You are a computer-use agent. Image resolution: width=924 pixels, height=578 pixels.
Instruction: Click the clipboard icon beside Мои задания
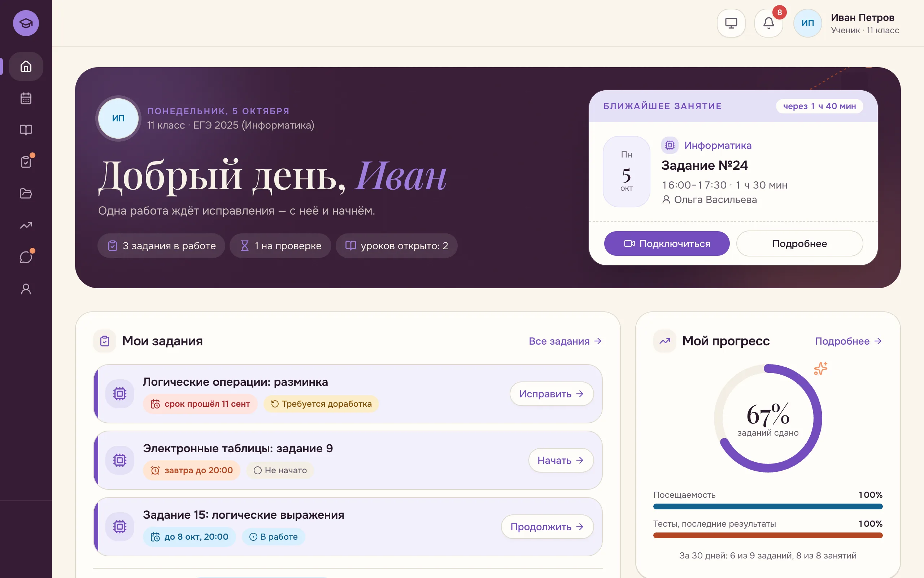click(105, 341)
